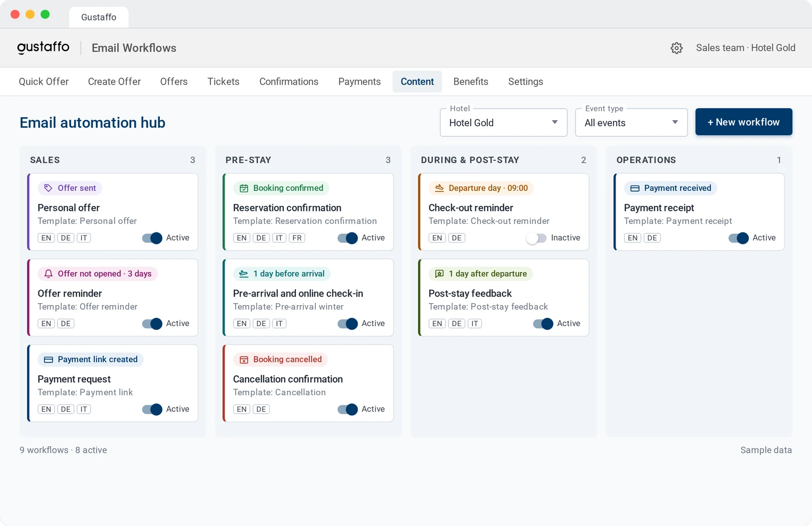Open the settings gear icon

point(677,48)
